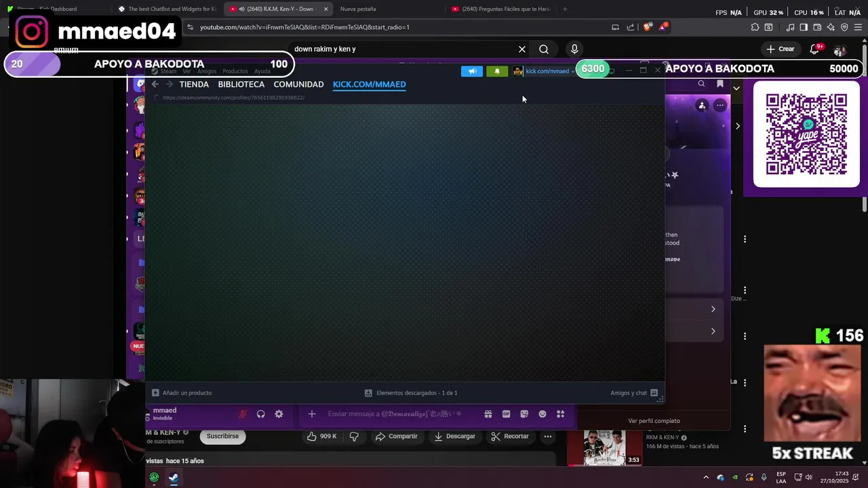Clear the YouTube search box
This screenshot has height=488, width=868.
point(522,49)
